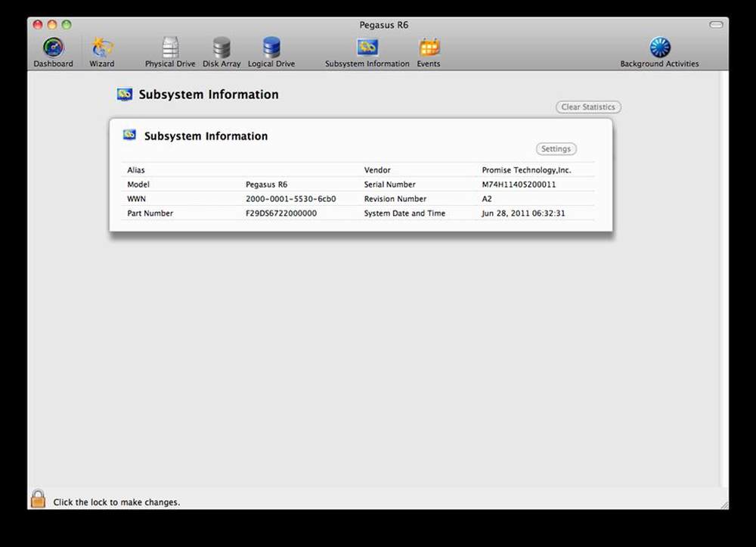This screenshot has height=547, width=756.
Task: Show Background Activities
Action: click(x=659, y=52)
